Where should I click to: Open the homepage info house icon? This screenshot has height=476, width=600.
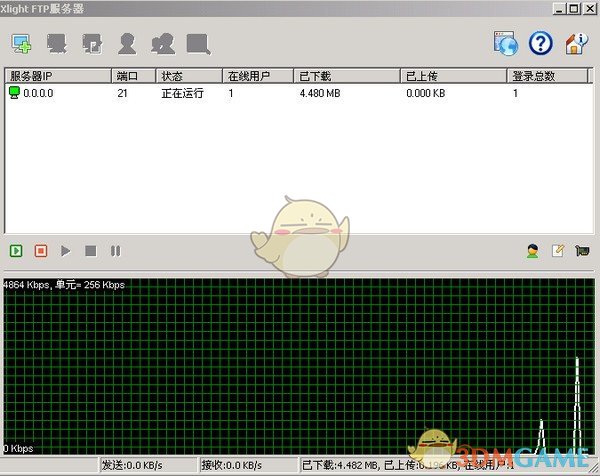[576, 43]
